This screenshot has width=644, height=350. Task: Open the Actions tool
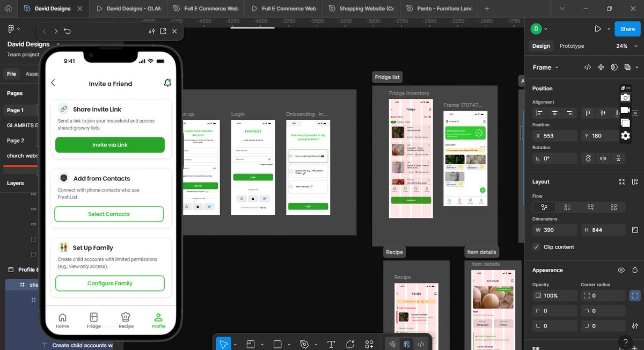click(369, 344)
